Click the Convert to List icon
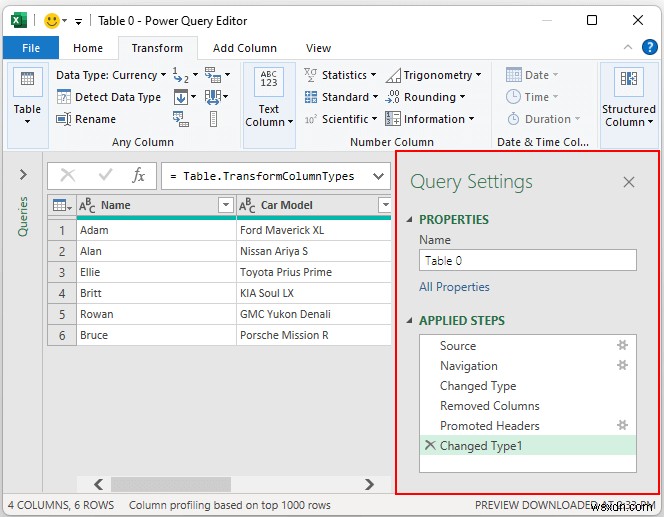 pyautogui.click(x=213, y=119)
